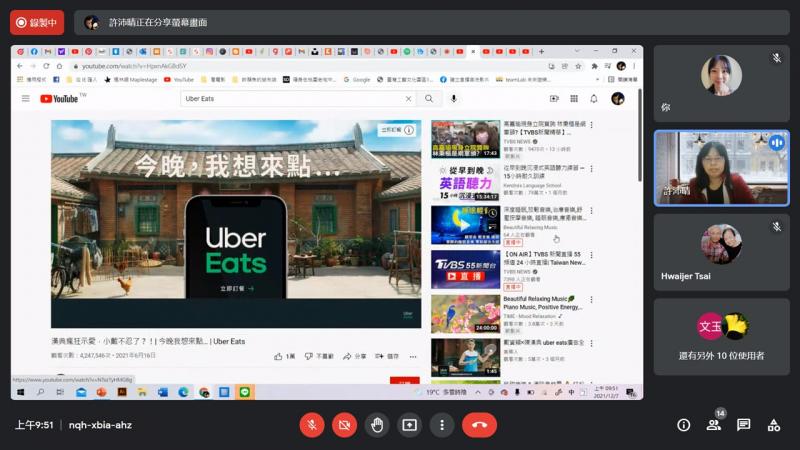
Task: Click the Windows taskbar search icon
Action: click(x=40, y=392)
